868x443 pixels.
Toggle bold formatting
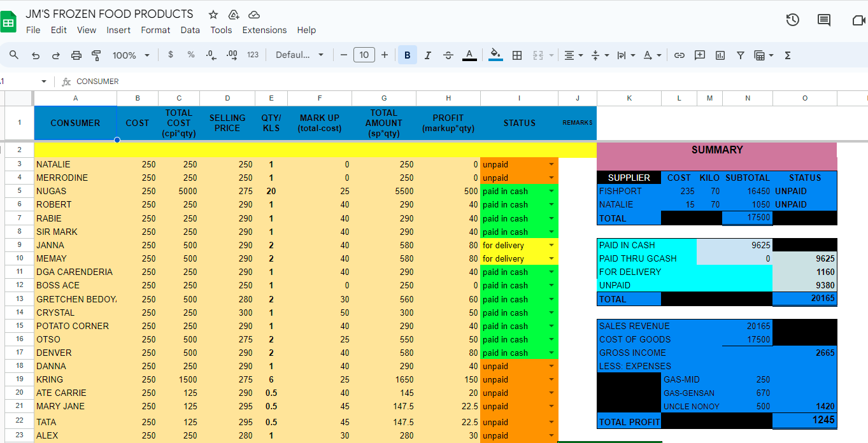point(407,55)
